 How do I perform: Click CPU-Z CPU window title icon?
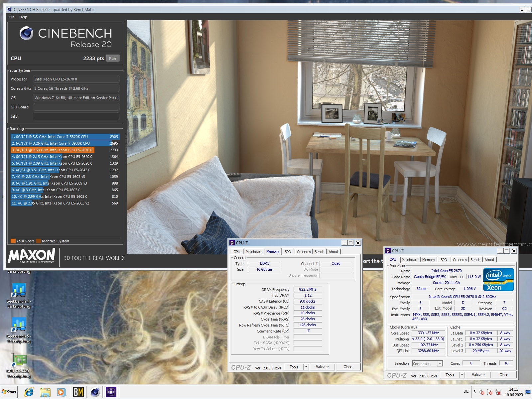388,251
